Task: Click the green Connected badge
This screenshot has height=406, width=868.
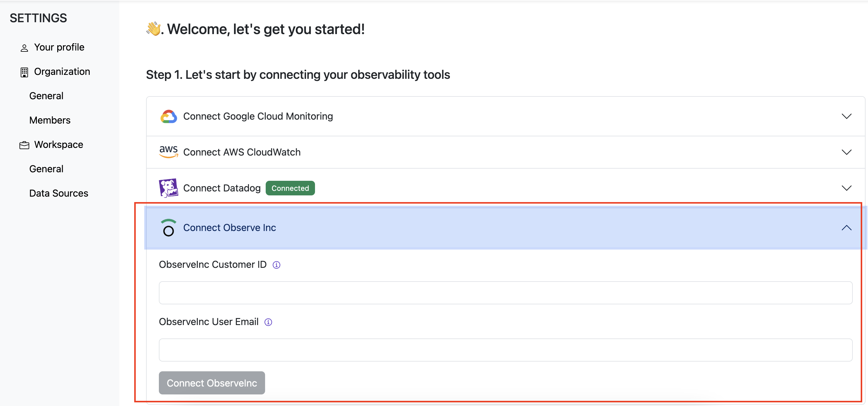Action: (290, 188)
